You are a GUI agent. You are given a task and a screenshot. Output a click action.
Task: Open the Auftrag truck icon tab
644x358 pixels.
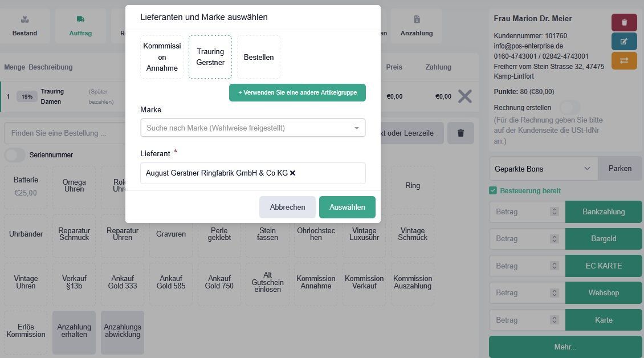tap(80, 26)
